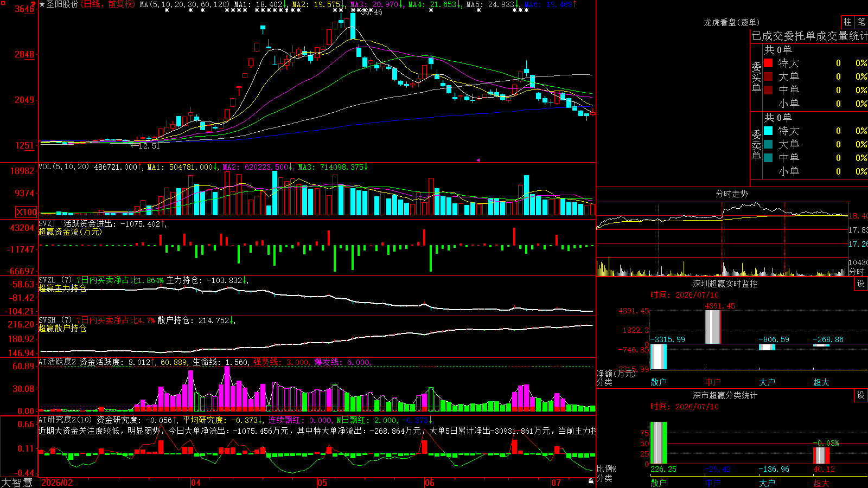Select 散户 category in 深圳超赢实时监控 chart
This screenshot has height=488, width=868.
[659, 382]
